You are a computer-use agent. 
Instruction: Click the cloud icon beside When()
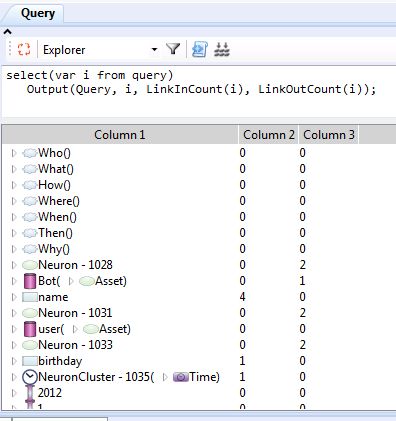pos(30,217)
